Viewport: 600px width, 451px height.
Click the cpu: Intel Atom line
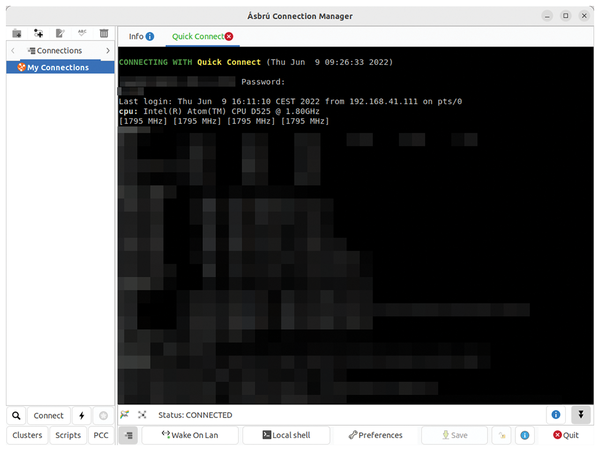(x=219, y=111)
